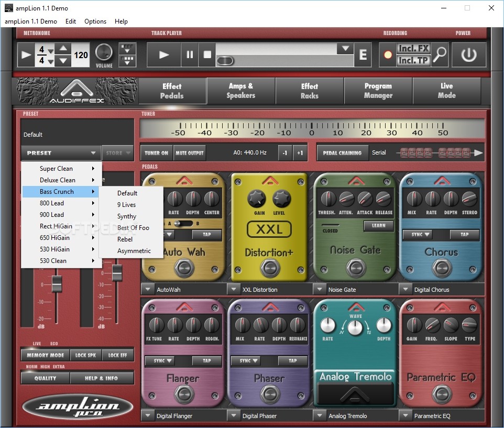Screen dimensions: 504x428
Task: Click the track player E button
Action: pos(363,55)
